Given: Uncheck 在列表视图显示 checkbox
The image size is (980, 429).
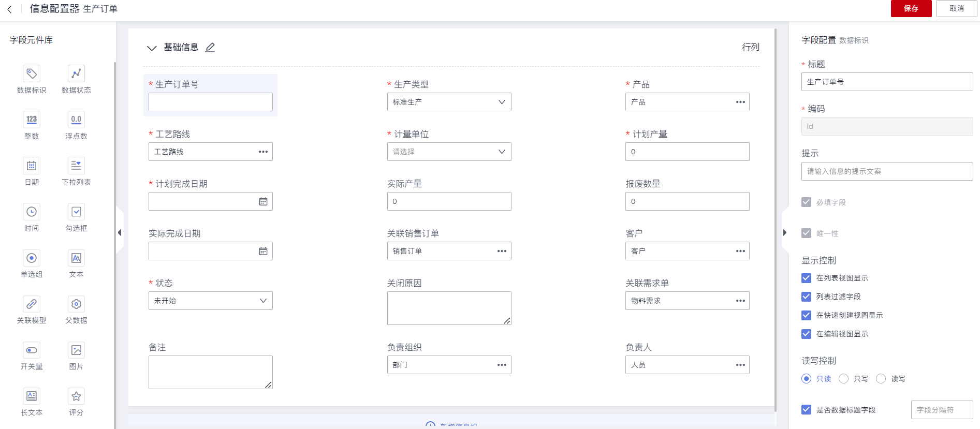Looking at the screenshot, I should (806, 278).
